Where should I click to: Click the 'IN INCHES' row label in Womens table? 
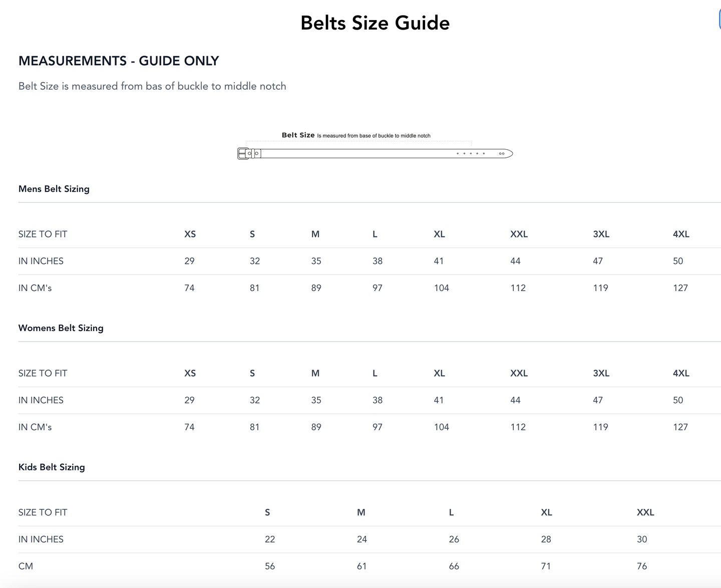point(41,400)
